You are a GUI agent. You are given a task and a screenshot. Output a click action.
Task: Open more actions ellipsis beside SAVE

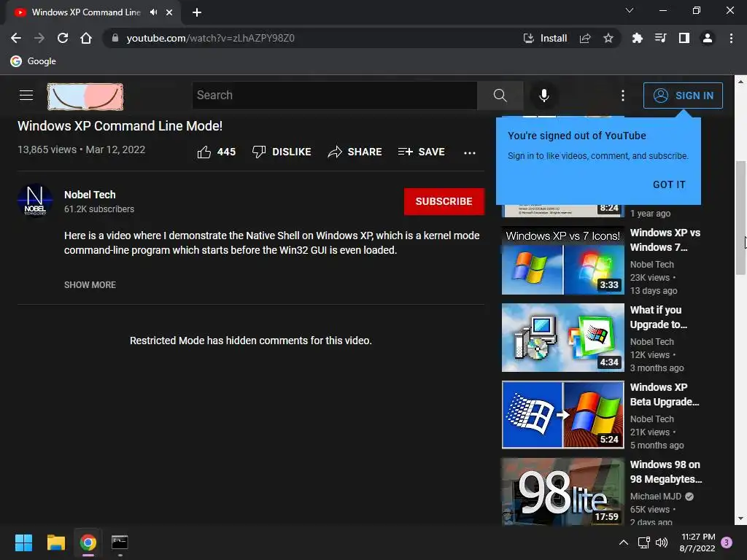tap(470, 152)
